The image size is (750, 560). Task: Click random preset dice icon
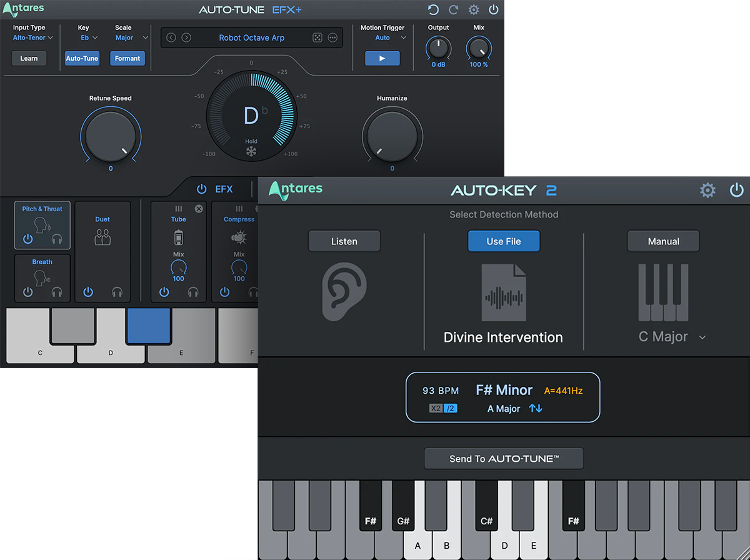click(x=317, y=37)
